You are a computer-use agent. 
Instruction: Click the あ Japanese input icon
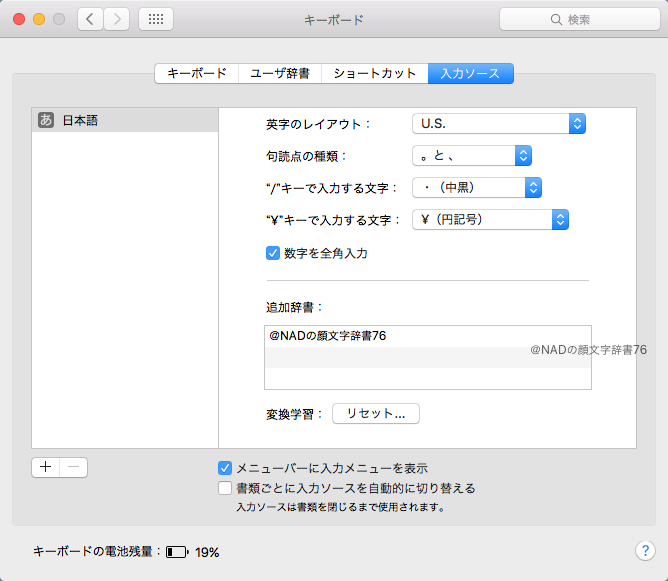[45, 120]
